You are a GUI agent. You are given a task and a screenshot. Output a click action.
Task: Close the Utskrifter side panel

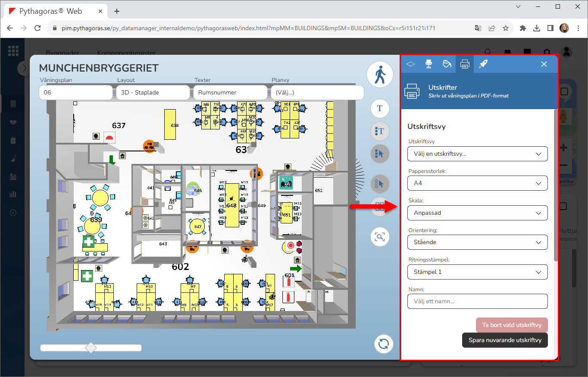(544, 64)
